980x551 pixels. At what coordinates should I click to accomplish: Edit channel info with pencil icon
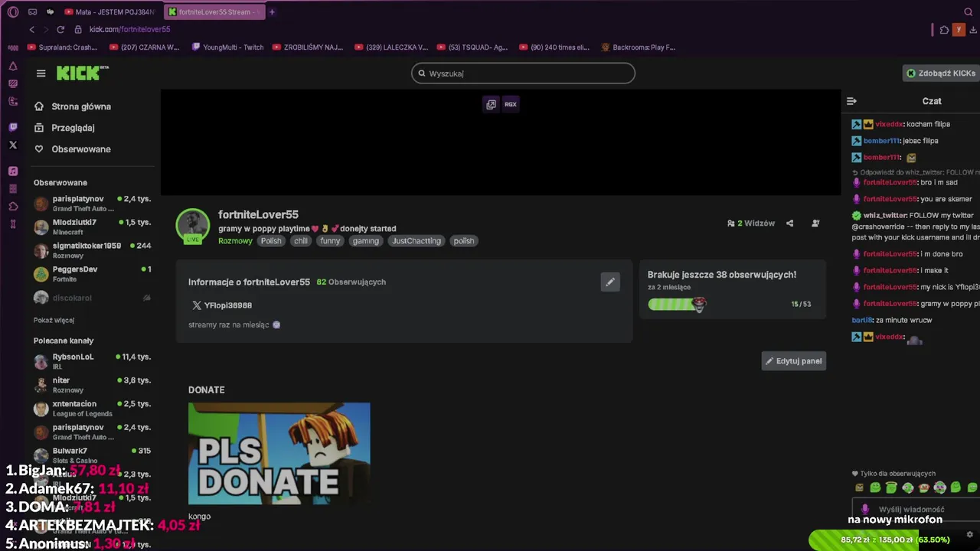click(x=610, y=282)
